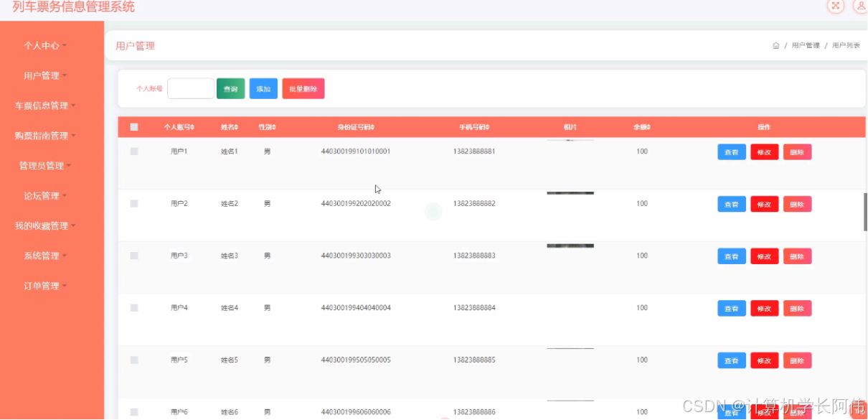Viewport: 868px width, 420px height.
Task: Expand 车票信息管理 sidebar menu
Action: tap(45, 106)
